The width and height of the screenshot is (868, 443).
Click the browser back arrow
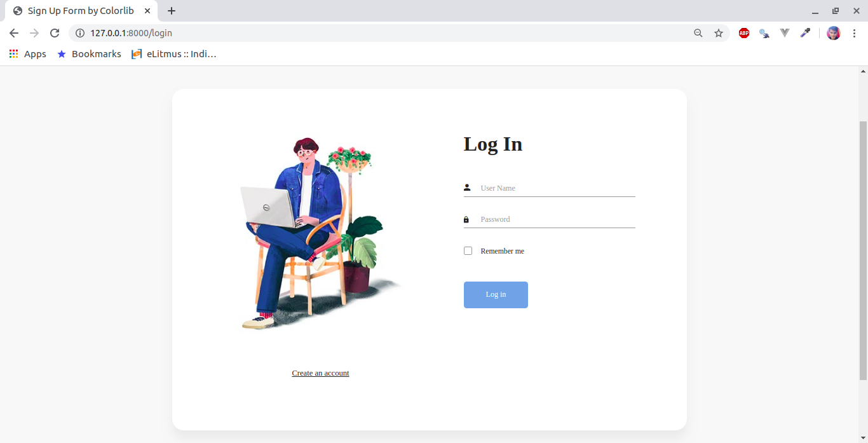pyautogui.click(x=14, y=33)
